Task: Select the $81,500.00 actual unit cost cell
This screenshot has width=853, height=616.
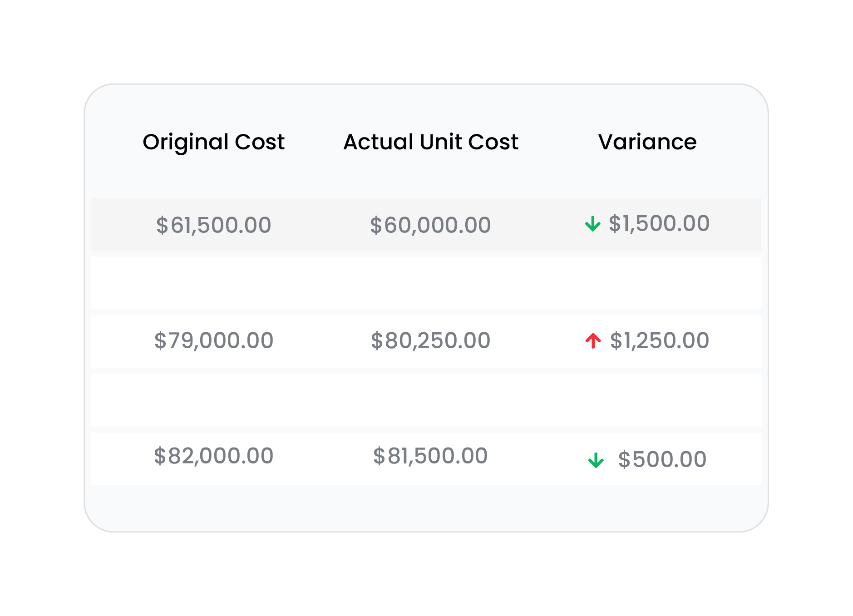Action: [430, 456]
